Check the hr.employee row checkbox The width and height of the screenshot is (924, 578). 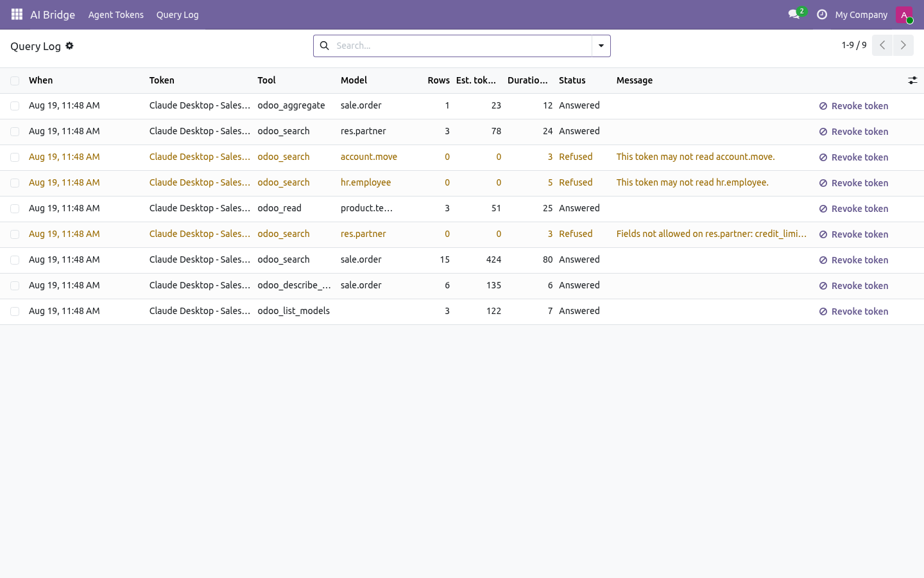pyautogui.click(x=15, y=183)
